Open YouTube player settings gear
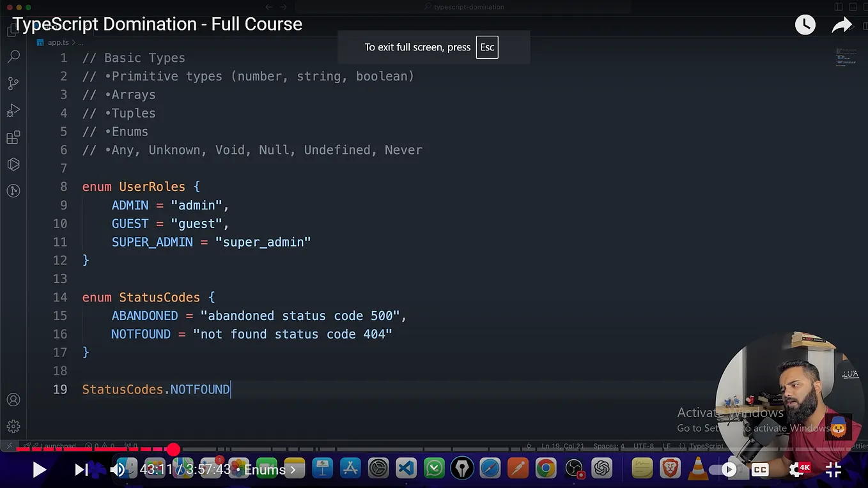The image size is (868, 488). pyautogui.click(x=796, y=469)
